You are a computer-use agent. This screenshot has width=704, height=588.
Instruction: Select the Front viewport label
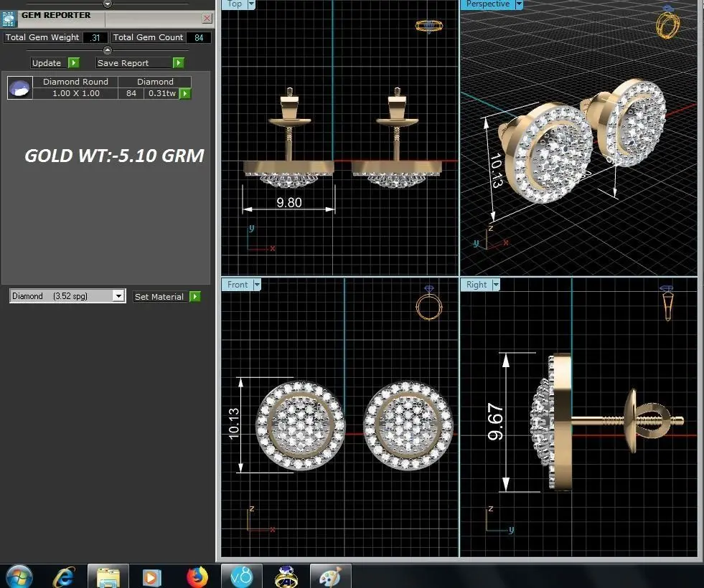tap(237, 285)
